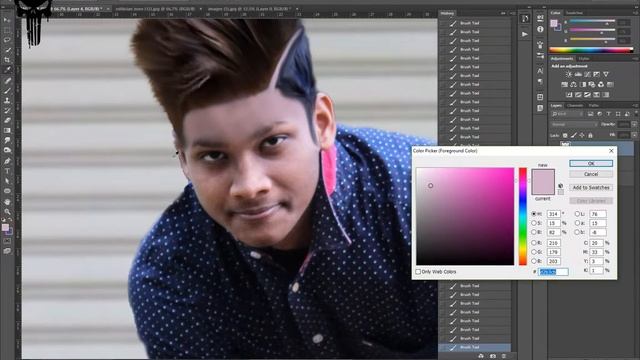This screenshot has height=360, width=640.
Task: Select the Hand tool
Action: click(x=7, y=202)
